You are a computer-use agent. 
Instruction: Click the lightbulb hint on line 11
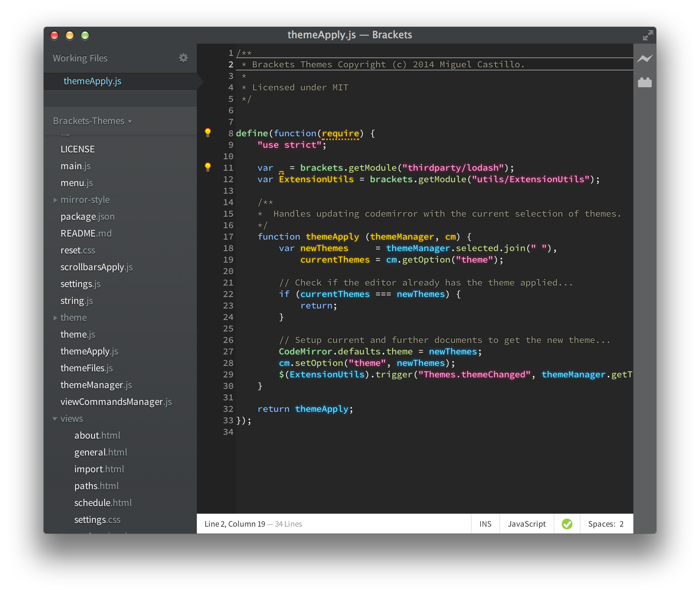coord(208,167)
